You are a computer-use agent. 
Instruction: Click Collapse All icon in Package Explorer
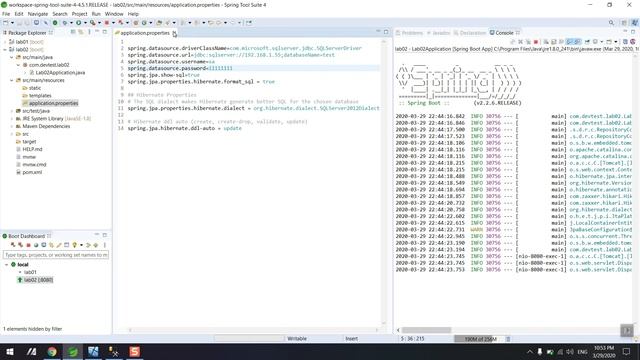(73, 32)
